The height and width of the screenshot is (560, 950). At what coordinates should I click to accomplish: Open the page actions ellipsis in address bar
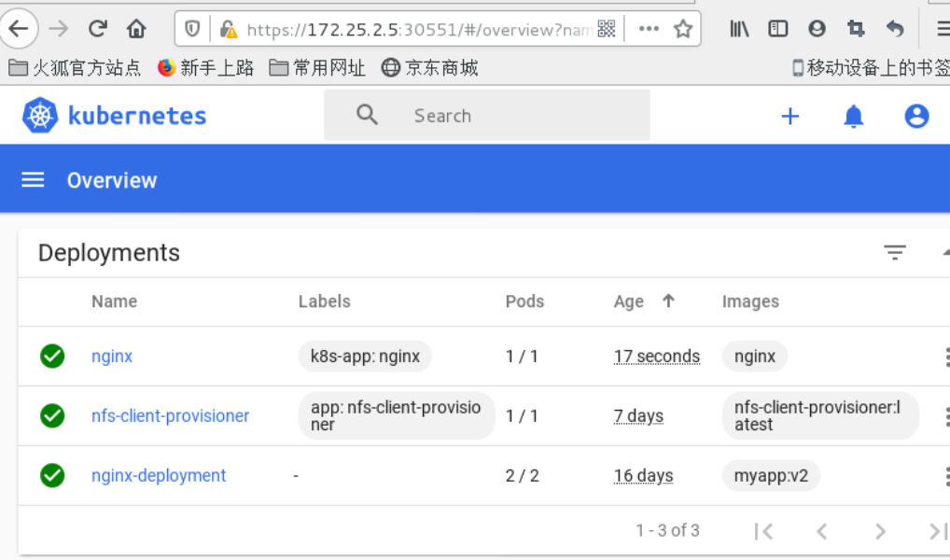click(x=649, y=29)
